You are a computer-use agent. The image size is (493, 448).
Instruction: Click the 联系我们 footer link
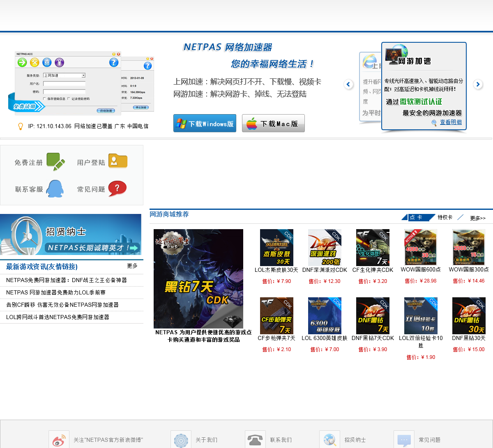coord(281,440)
